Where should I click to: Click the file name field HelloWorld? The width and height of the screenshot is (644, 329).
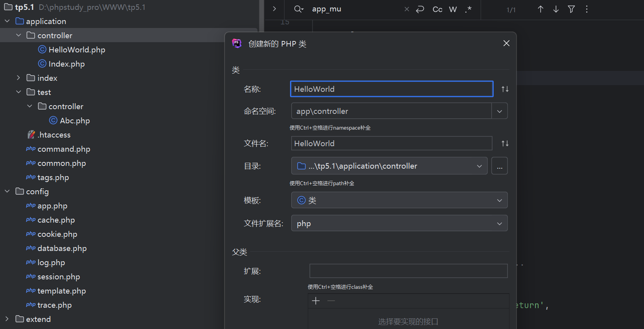click(392, 143)
